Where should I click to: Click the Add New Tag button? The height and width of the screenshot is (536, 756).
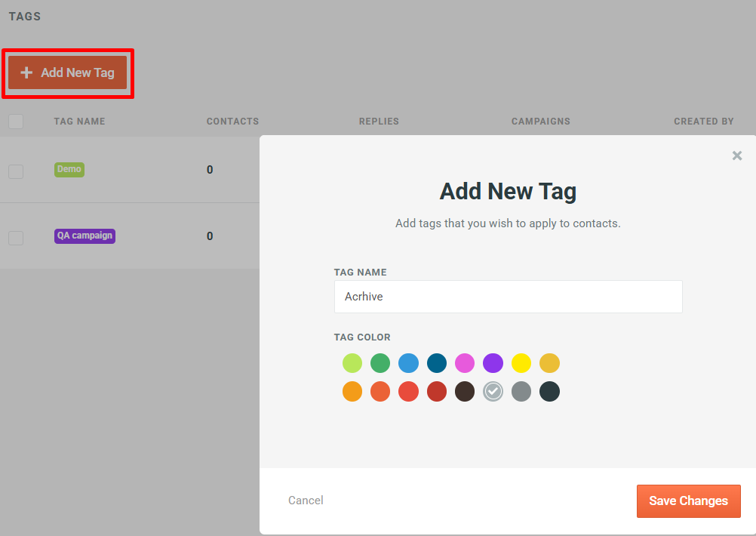click(67, 72)
